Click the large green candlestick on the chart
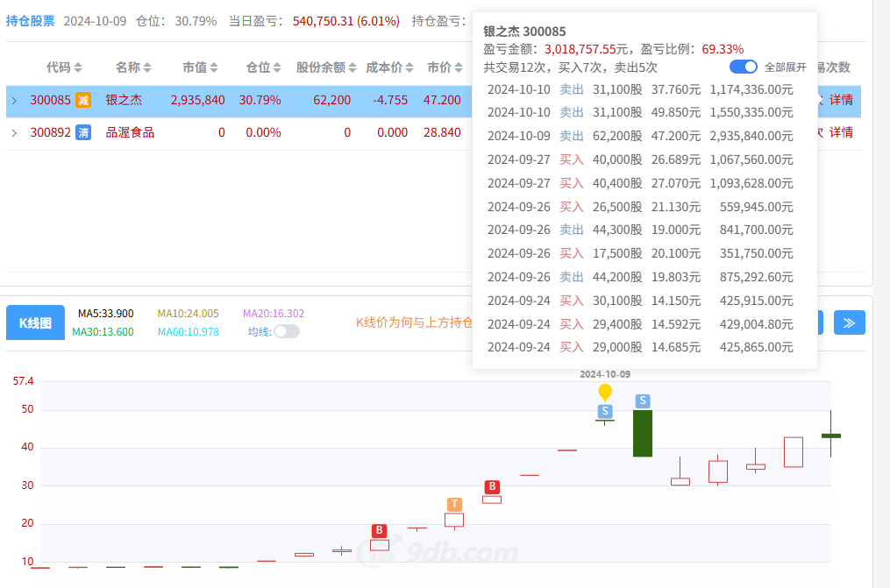Screen dimensions: 890x588 pos(643,434)
